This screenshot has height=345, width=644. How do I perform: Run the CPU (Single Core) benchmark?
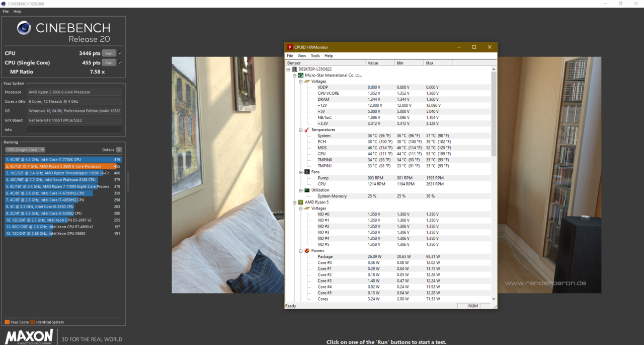[109, 62]
